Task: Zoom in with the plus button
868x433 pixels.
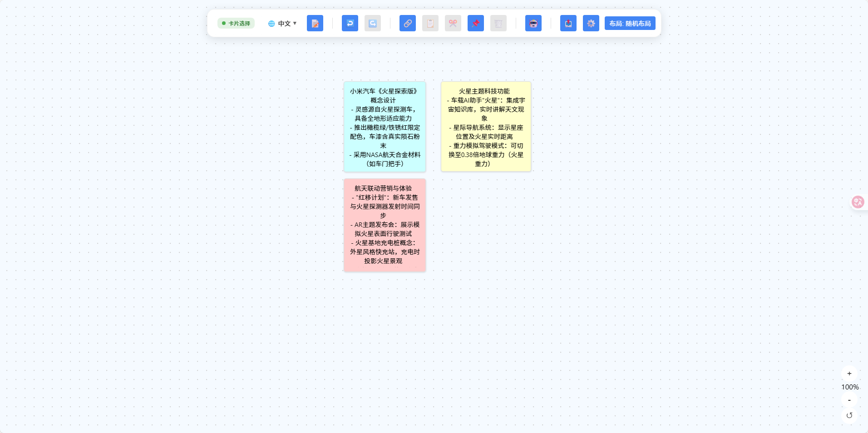Action: click(849, 374)
